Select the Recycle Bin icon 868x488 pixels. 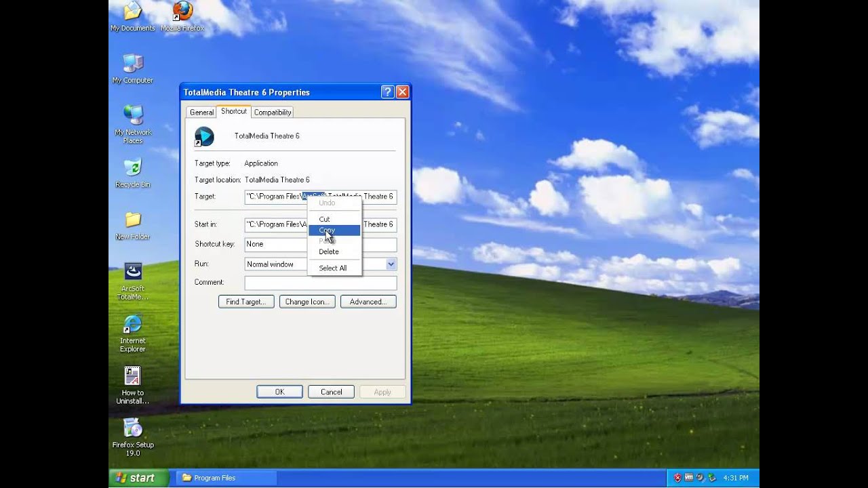tap(133, 173)
